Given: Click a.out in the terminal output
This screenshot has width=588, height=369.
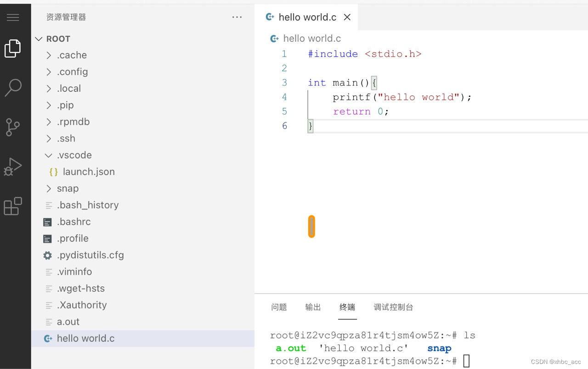Looking at the screenshot, I should pyautogui.click(x=291, y=348).
